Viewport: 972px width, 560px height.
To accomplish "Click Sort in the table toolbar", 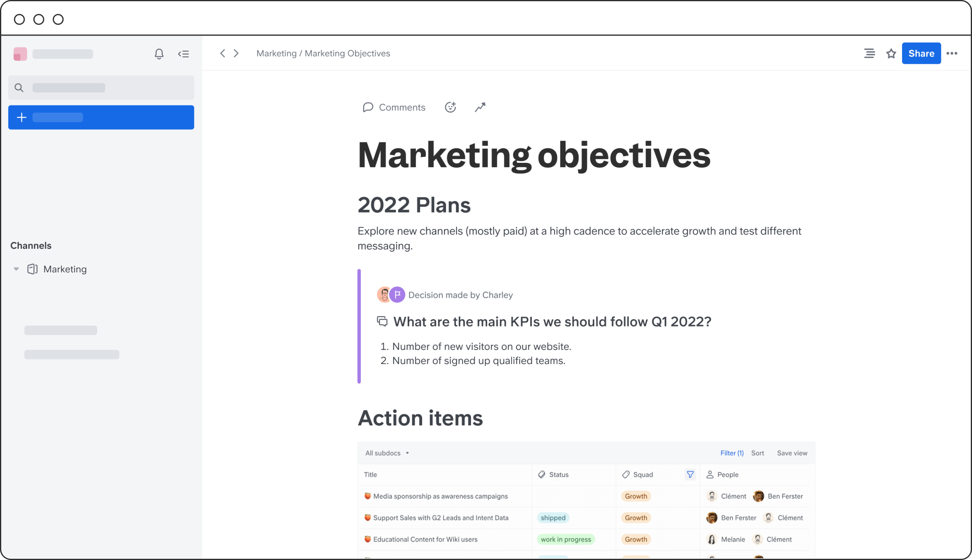I will point(757,453).
